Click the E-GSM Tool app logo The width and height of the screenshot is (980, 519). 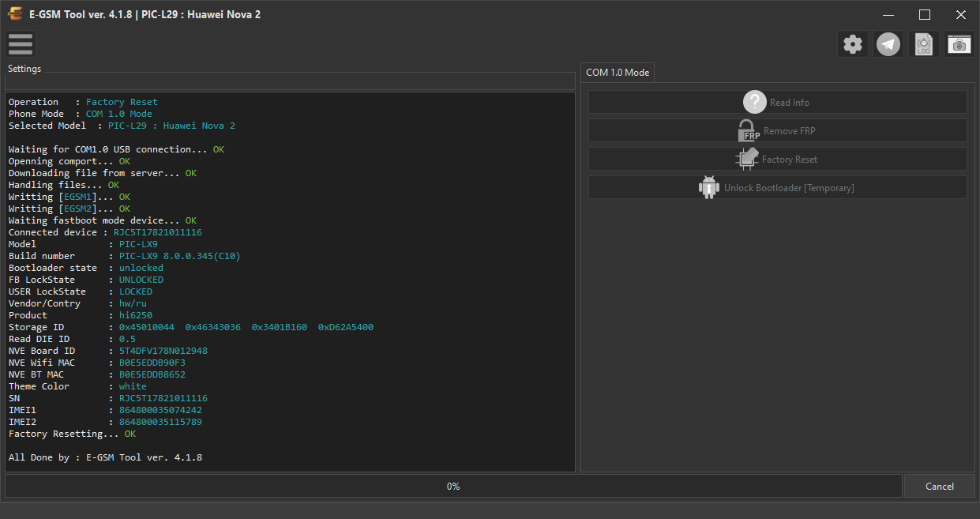pos(14,14)
